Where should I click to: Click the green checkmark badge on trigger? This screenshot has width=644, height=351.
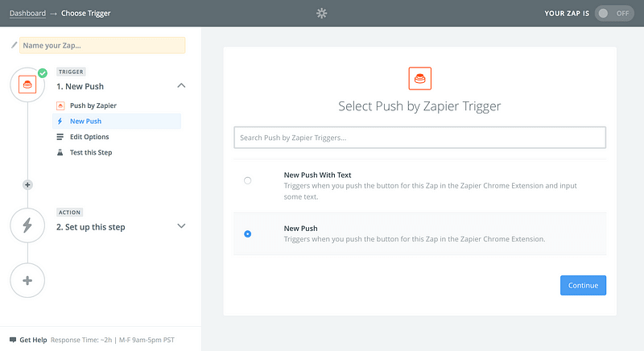point(43,73)
